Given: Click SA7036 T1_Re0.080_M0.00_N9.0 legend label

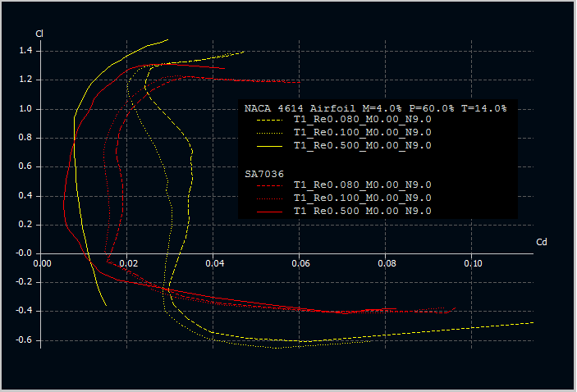Looking at the screenshot, I should point(363,185).
